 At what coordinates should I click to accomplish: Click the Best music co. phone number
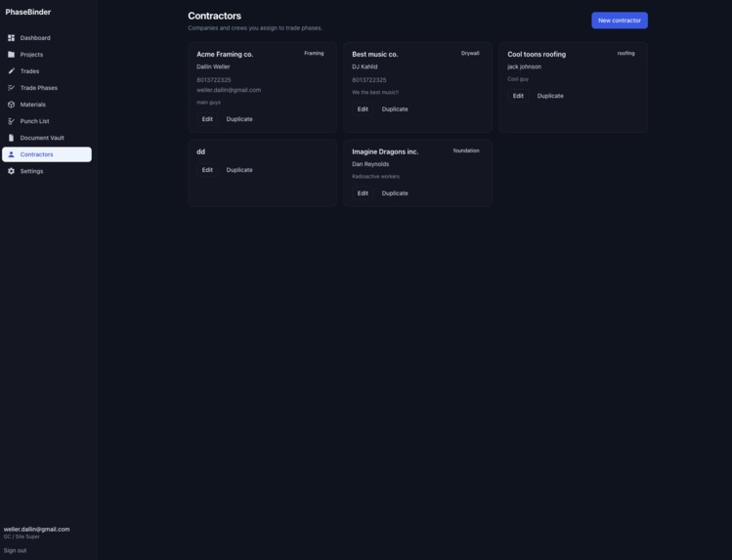pyautogui.click(x=369, y=80)
